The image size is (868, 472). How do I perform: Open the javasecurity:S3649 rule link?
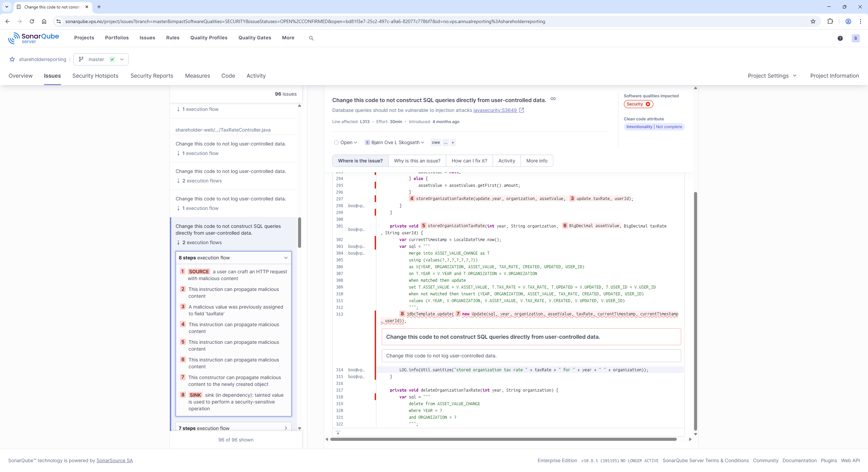click(x=495, y=110)
